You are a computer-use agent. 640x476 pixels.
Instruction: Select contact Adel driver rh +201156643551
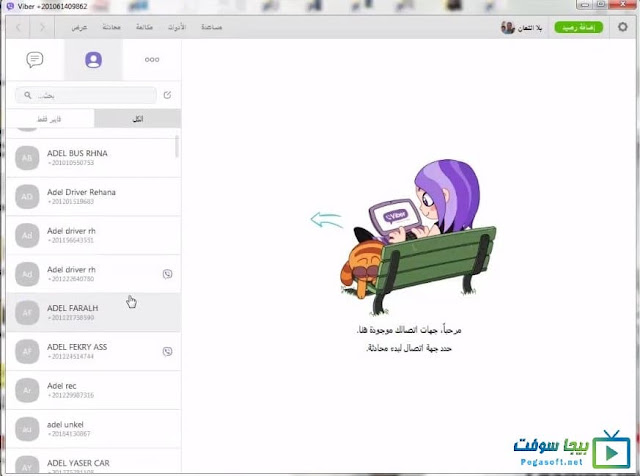(93, 236)
